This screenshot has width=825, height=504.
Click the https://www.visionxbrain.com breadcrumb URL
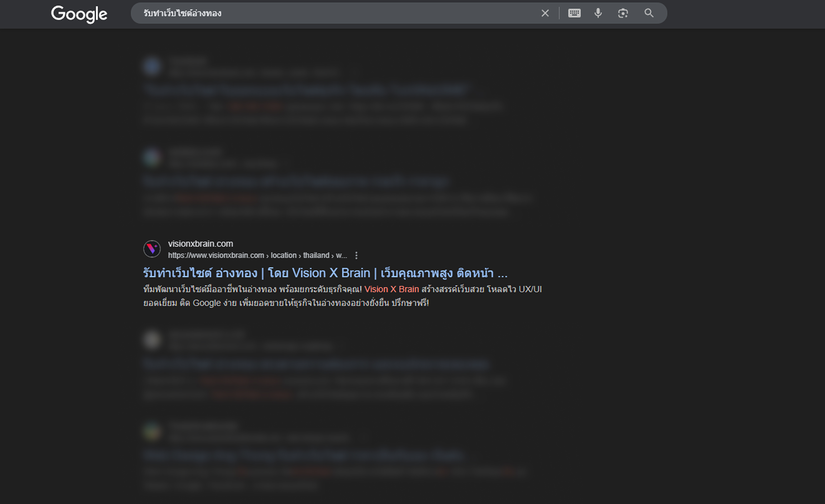click(257, 255)
